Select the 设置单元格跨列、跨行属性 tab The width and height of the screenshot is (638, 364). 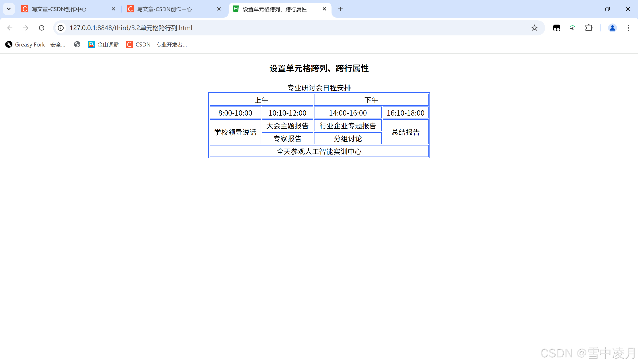280,9
